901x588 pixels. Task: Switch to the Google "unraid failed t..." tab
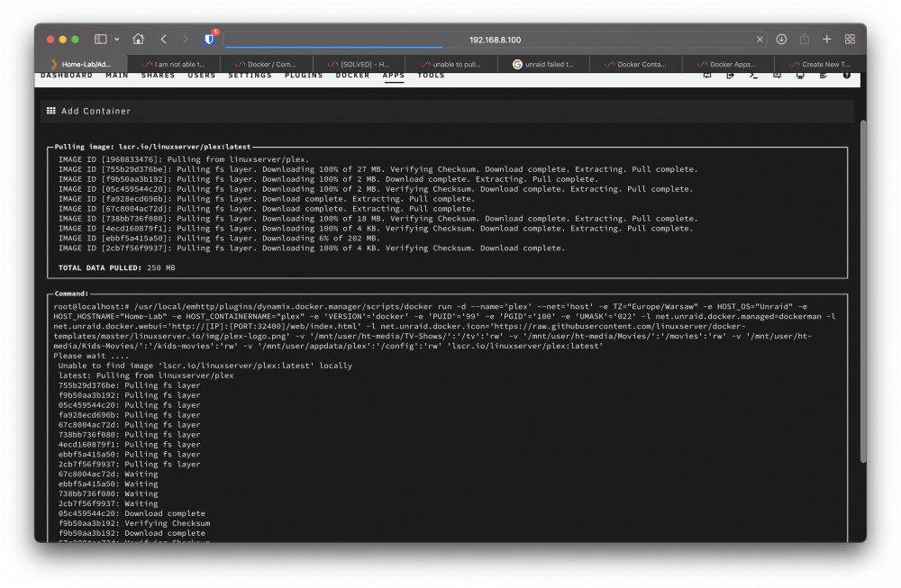coord(543,64)
